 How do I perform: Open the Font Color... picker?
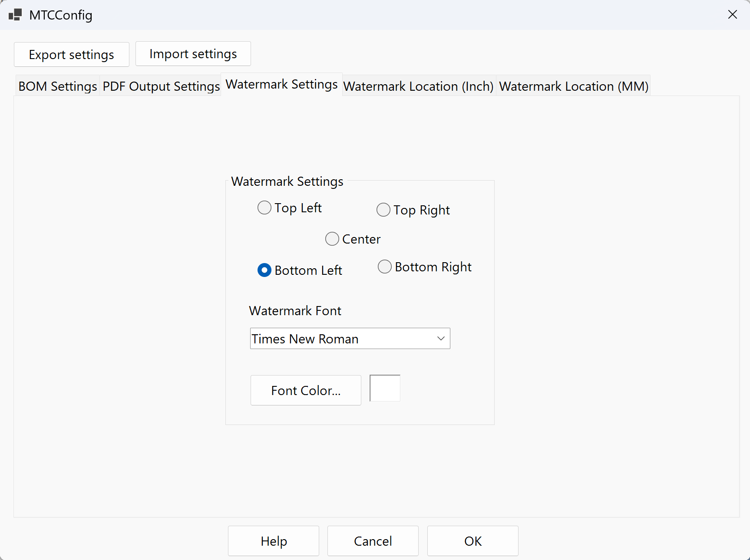pyautogui.click(x=306, y=390)
